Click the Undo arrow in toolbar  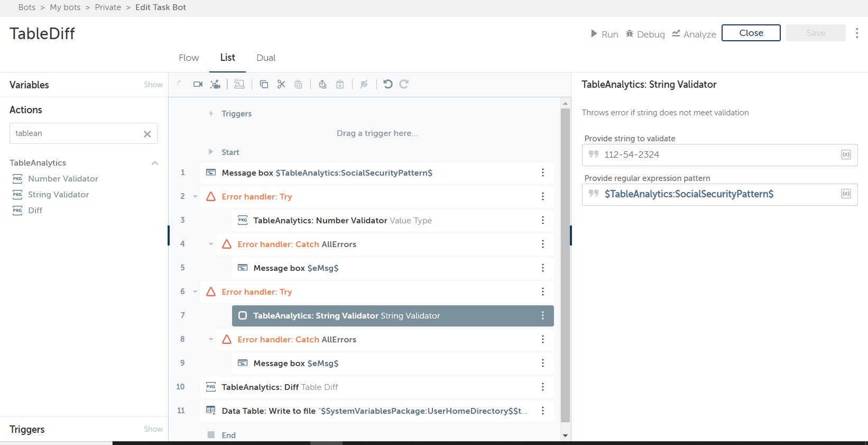[388, 84]
